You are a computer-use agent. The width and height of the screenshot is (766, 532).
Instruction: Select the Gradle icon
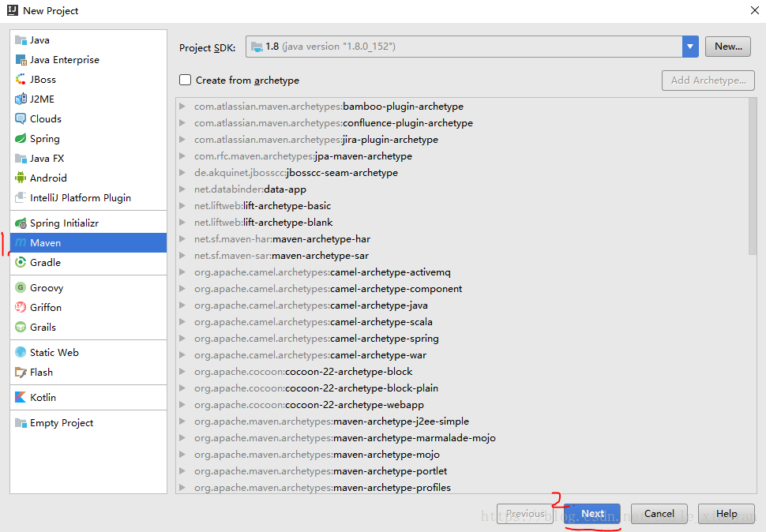tap(21, 262)
